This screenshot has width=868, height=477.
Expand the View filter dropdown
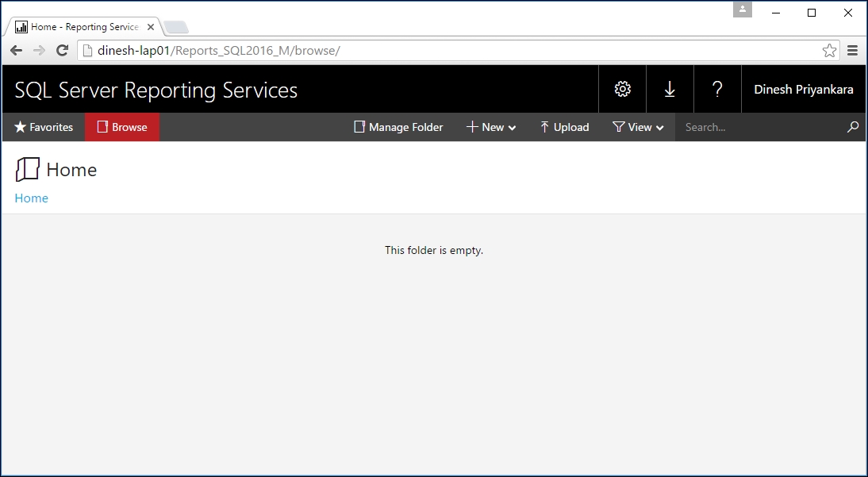point(638,127)
